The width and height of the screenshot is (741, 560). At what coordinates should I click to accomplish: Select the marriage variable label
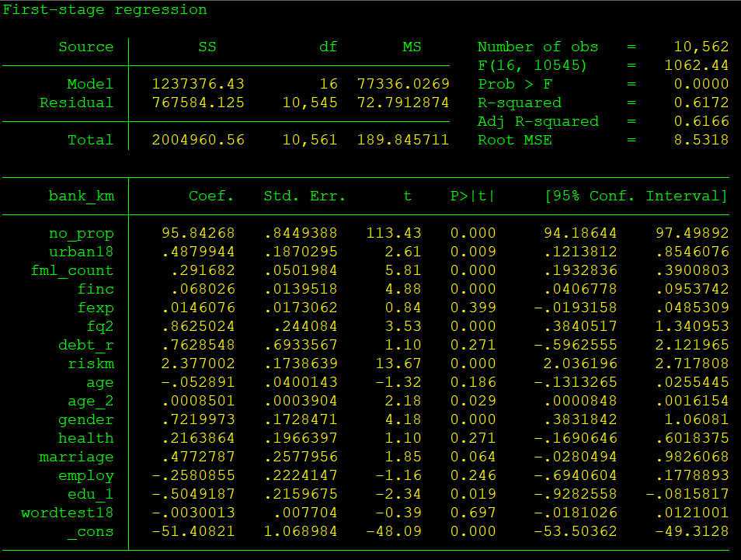(77, 457)
